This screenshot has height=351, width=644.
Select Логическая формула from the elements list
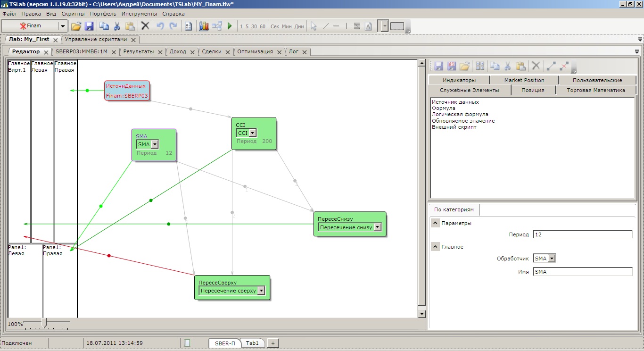[x=460, y=115]
